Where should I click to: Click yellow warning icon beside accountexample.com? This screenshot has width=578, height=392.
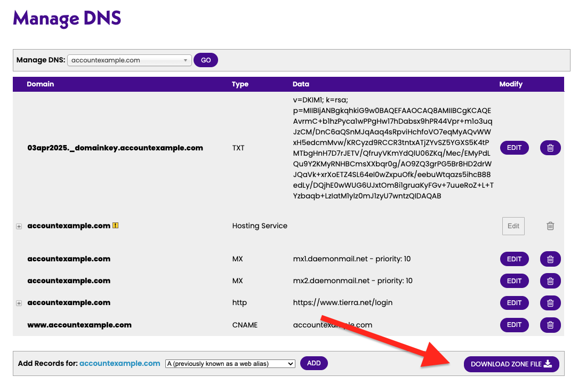coord(116,226)
